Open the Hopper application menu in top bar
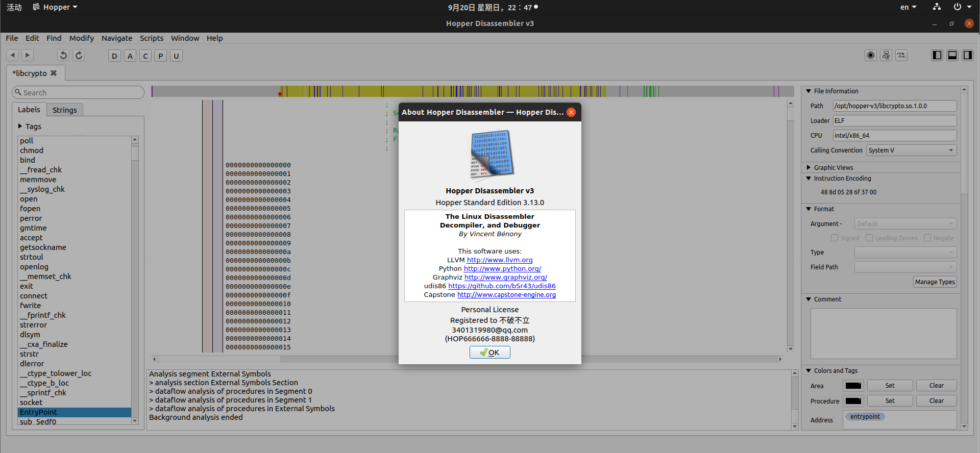Viewport: 980px width, 453px height. pyautogui.click(x=55, y=7)
